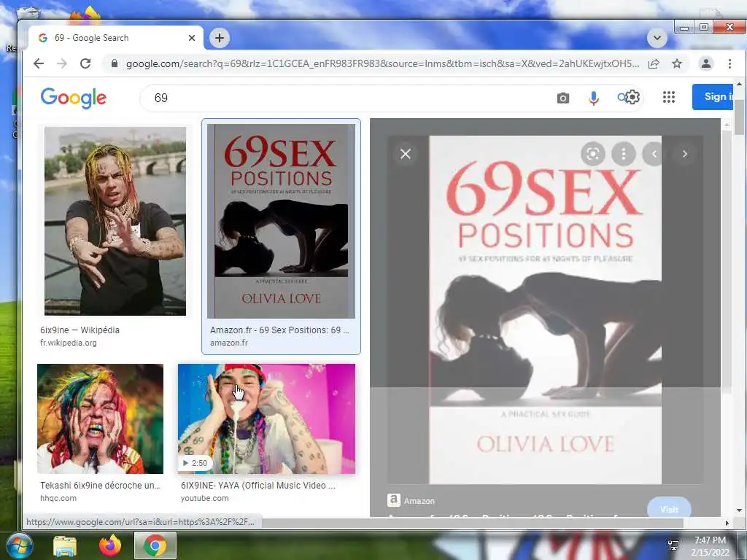Open the Windows Start button
This screenshot has height=560, width=747.
19,545
